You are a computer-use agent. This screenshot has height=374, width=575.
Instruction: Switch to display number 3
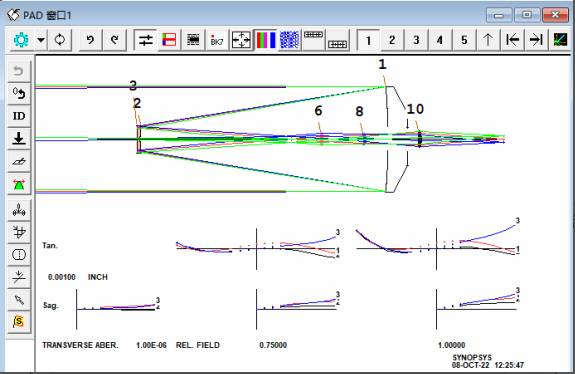[x=416, y=40]
